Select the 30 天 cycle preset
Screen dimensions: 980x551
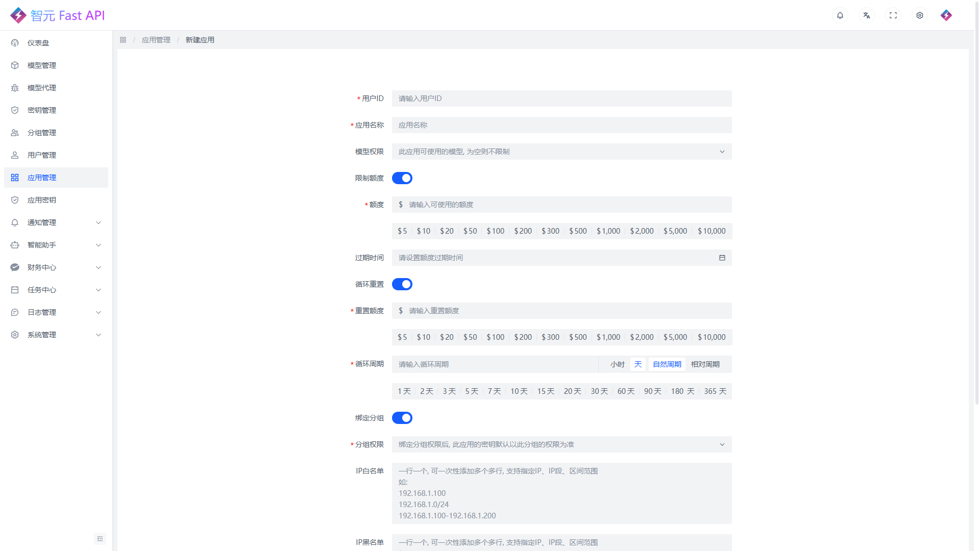599,391
